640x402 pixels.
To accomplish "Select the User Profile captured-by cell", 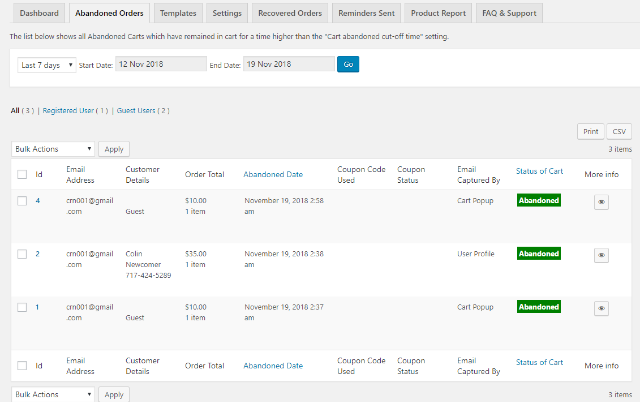I will 476,254.
